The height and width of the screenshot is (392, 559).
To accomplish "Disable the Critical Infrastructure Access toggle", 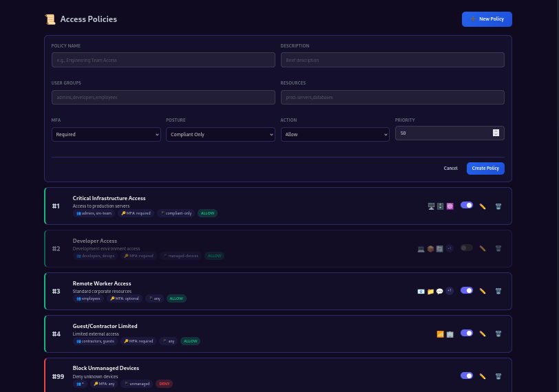I will pyautogui.click(x=467, y=205).
